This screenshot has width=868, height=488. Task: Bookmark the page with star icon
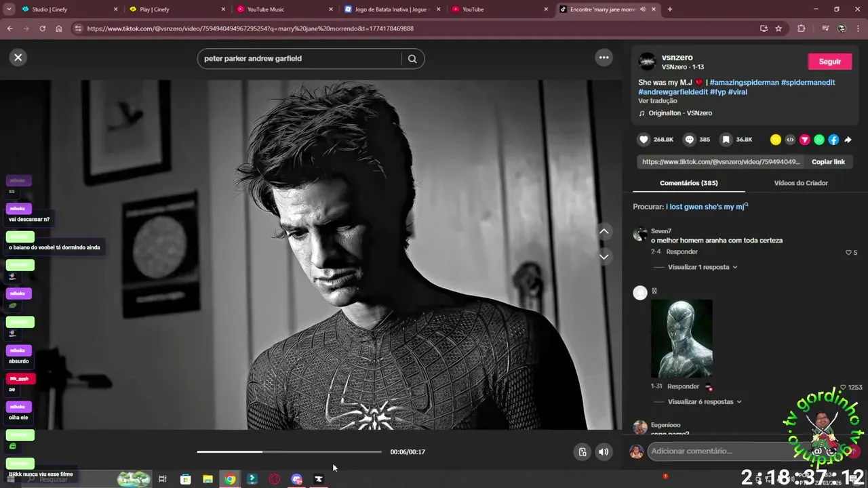778,28
